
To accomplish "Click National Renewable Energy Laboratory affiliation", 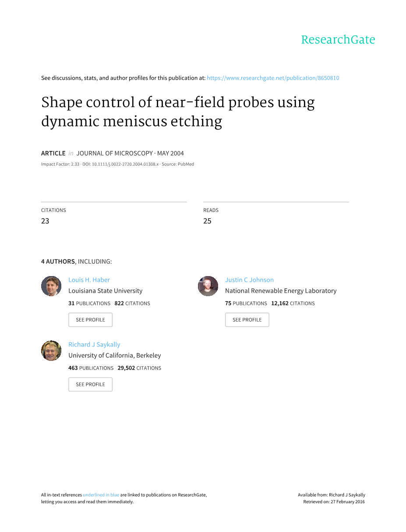I will coord(281,290).
